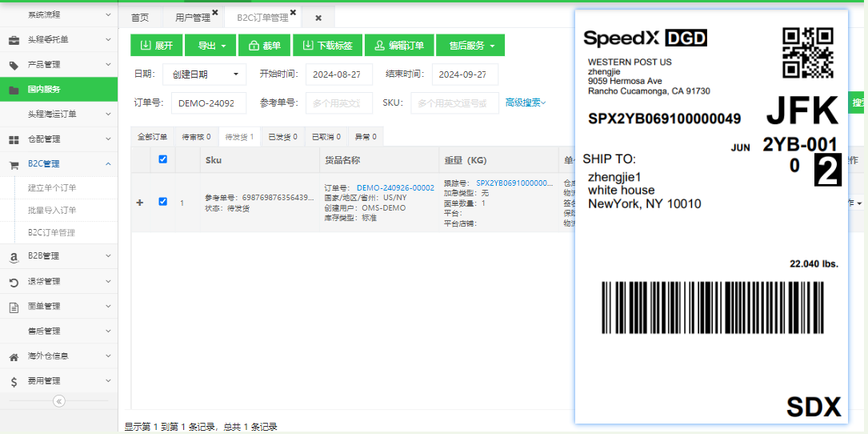Click the return arrow icon for 退货管理
The height and width of the screenshot is (434, 868).
pos(14,282)
